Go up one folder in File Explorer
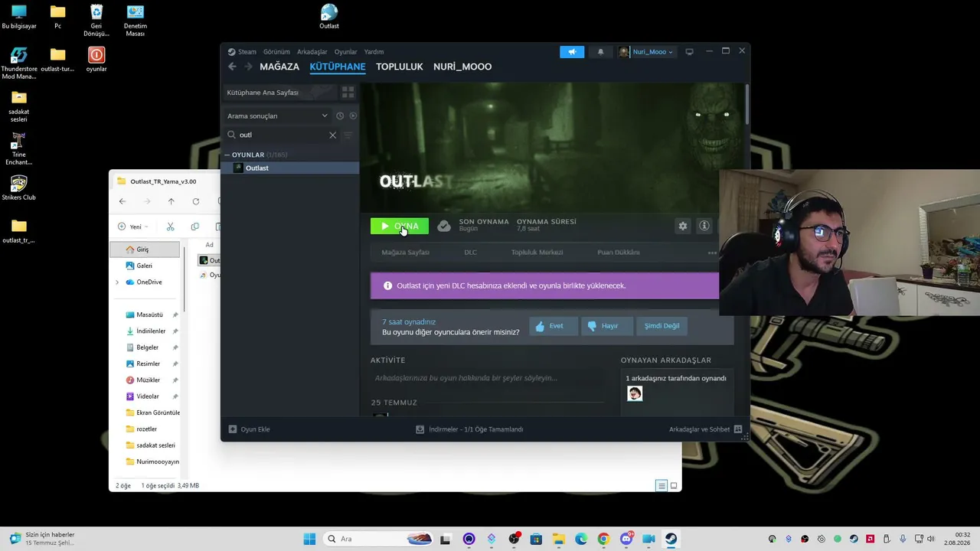The height and width of the screenshot is (551, 980). 171,201
